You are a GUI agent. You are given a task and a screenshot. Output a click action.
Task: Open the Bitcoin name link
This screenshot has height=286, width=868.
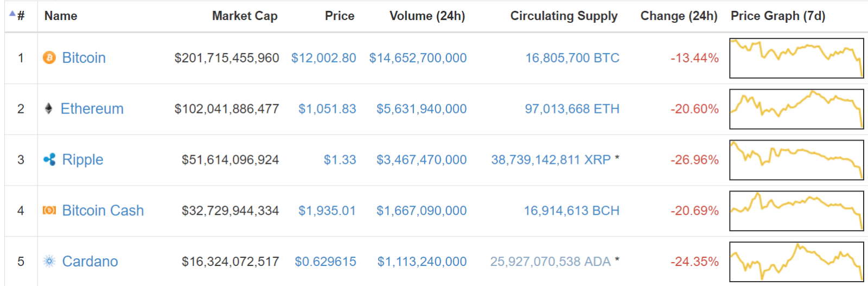coord(84,58)
